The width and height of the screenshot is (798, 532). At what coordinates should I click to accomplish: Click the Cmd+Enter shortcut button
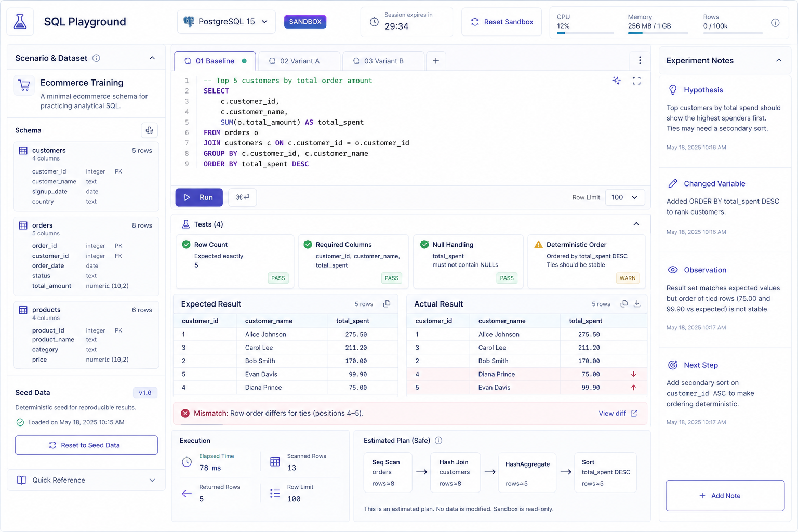coord(243,197)
